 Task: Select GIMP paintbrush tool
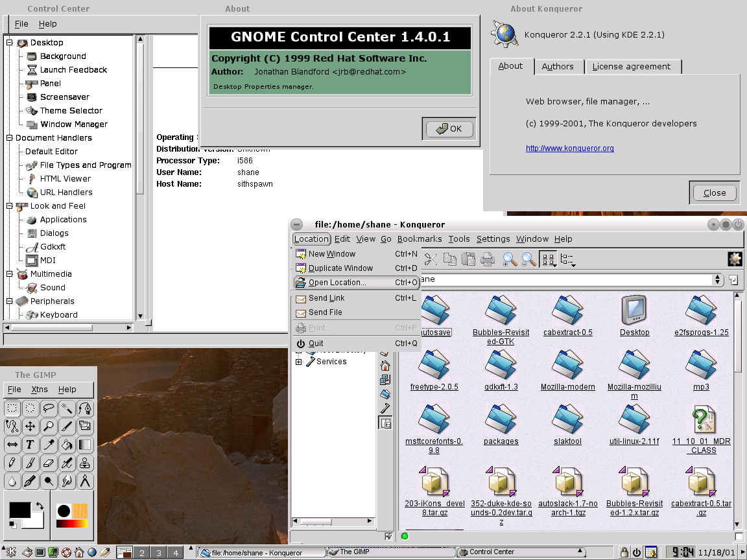[30, 463]
